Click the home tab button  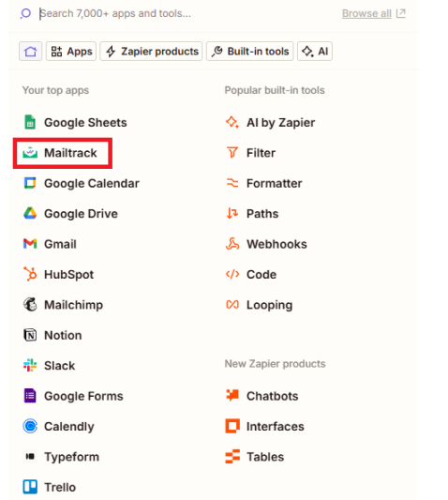(x=30, y=51)
